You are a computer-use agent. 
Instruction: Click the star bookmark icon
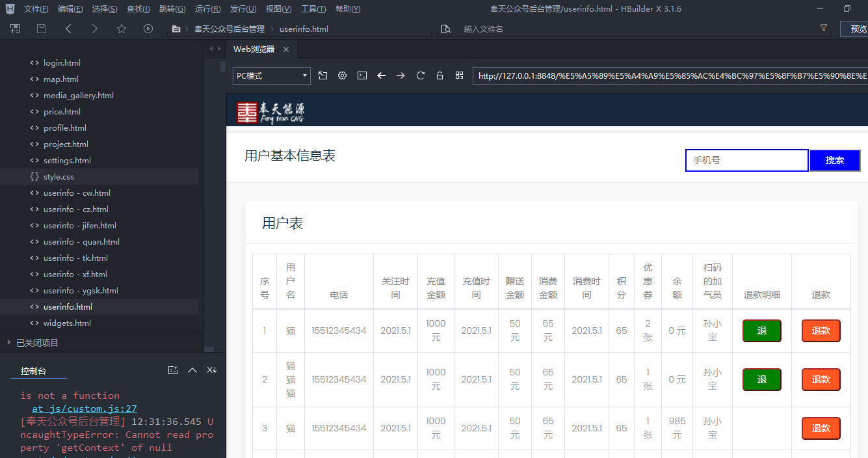coord(121,29)
